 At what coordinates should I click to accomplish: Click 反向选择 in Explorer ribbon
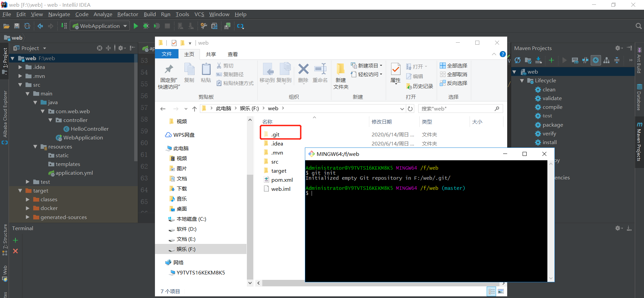pos(453,83)
